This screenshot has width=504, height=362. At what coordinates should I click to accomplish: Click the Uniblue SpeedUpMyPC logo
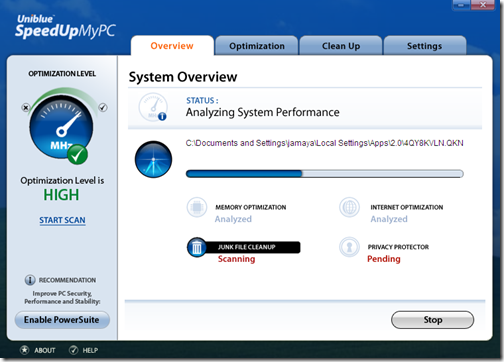coord(65,27)
